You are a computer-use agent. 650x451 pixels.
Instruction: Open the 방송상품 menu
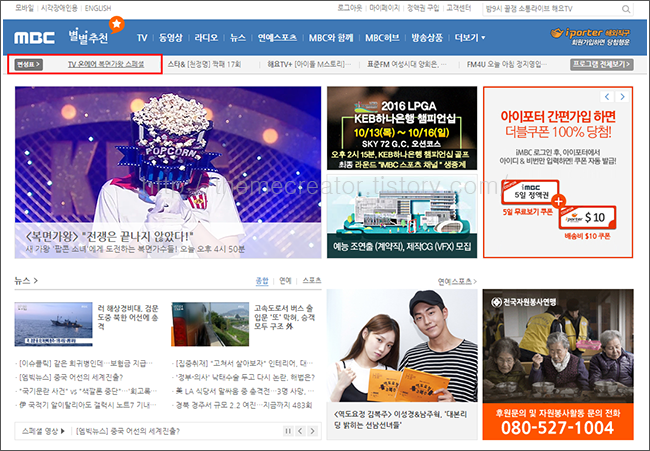pyautogui.click(x=427, y=38)
